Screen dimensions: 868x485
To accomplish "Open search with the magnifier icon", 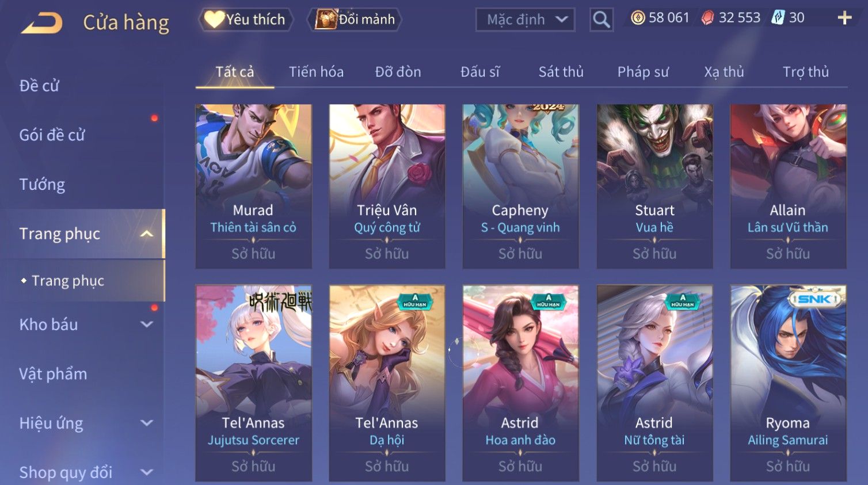I will [601, 20].
